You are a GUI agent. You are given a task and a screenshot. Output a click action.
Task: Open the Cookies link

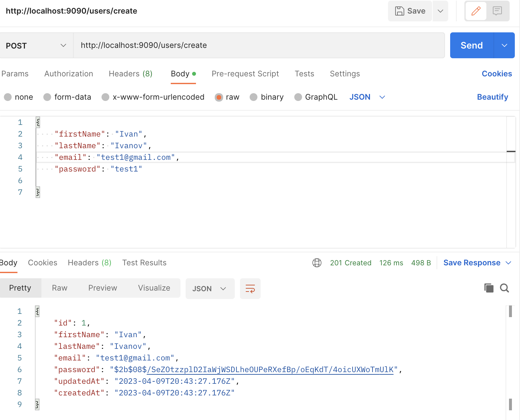(497, 74)
